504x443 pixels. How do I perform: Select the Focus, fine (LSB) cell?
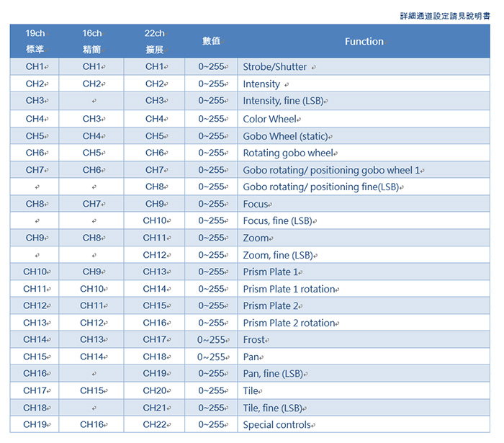click(x=277, y=221)
